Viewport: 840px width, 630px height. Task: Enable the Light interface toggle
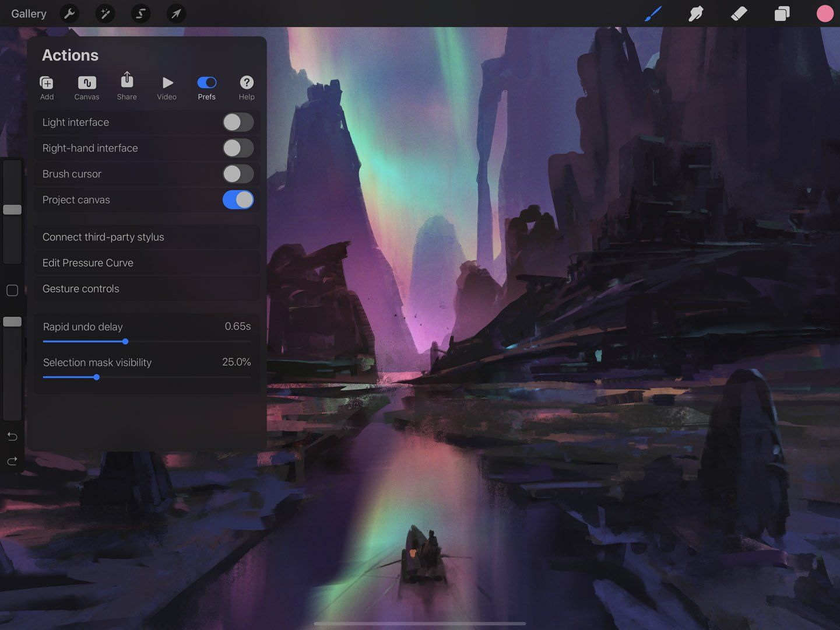tap(238, 122)
